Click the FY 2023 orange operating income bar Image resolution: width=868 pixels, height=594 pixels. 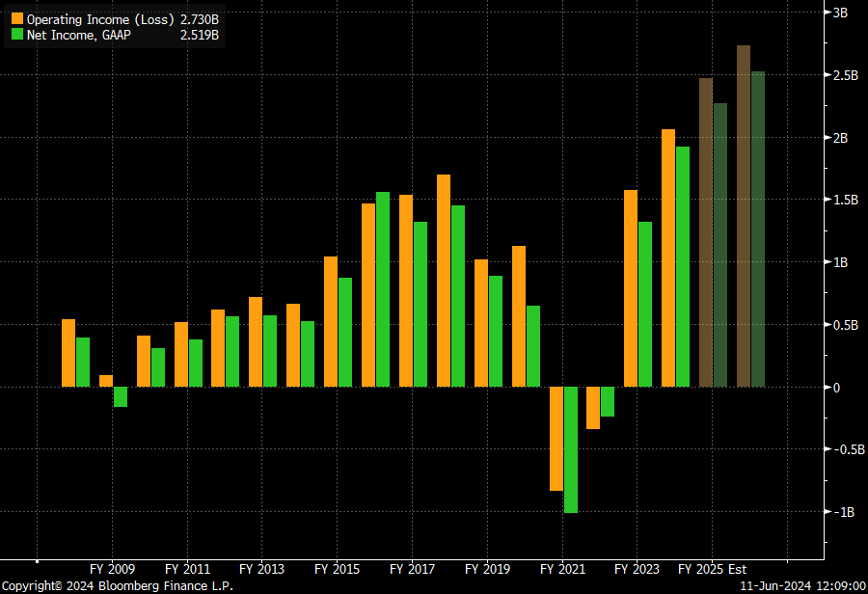[631, 288]
